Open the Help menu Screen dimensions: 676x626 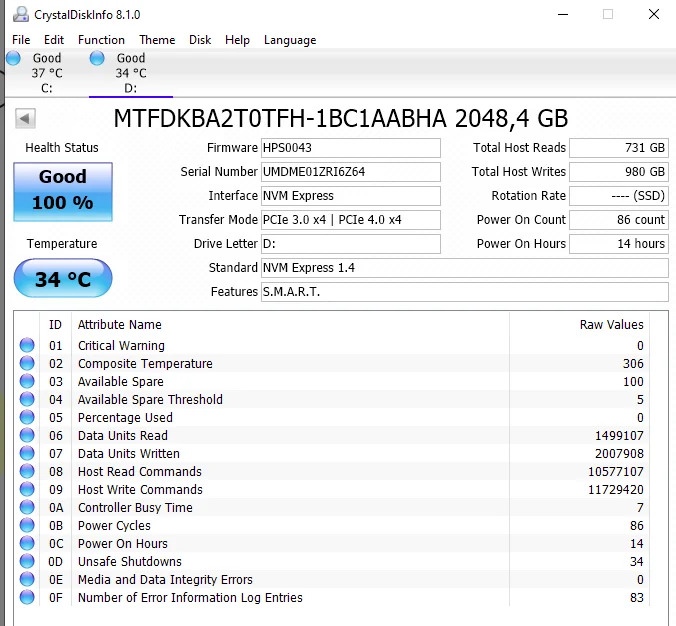237,40
